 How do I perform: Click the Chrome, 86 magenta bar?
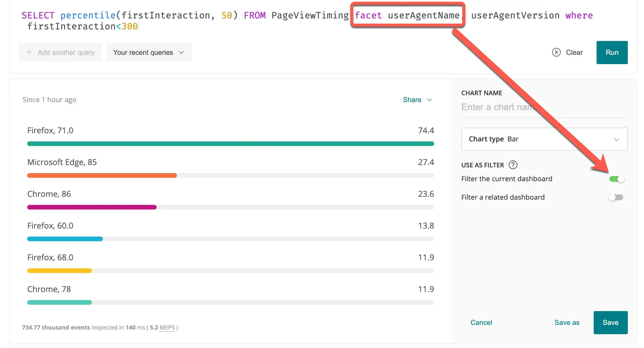pyautogui.click(x=92, y=207)
